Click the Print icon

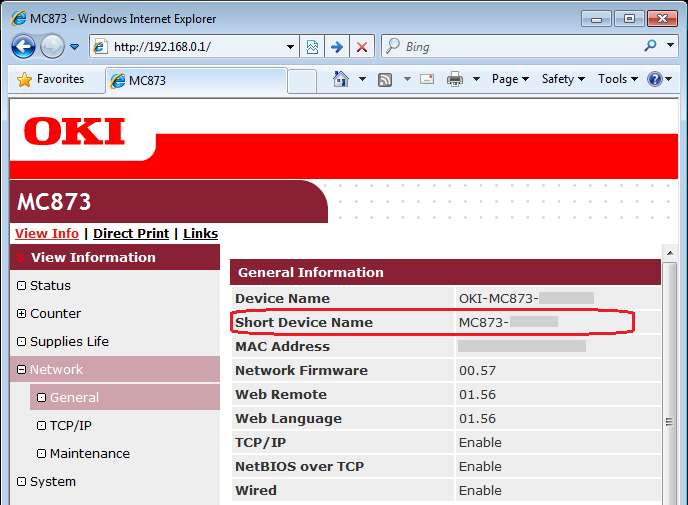click(455, 79)
